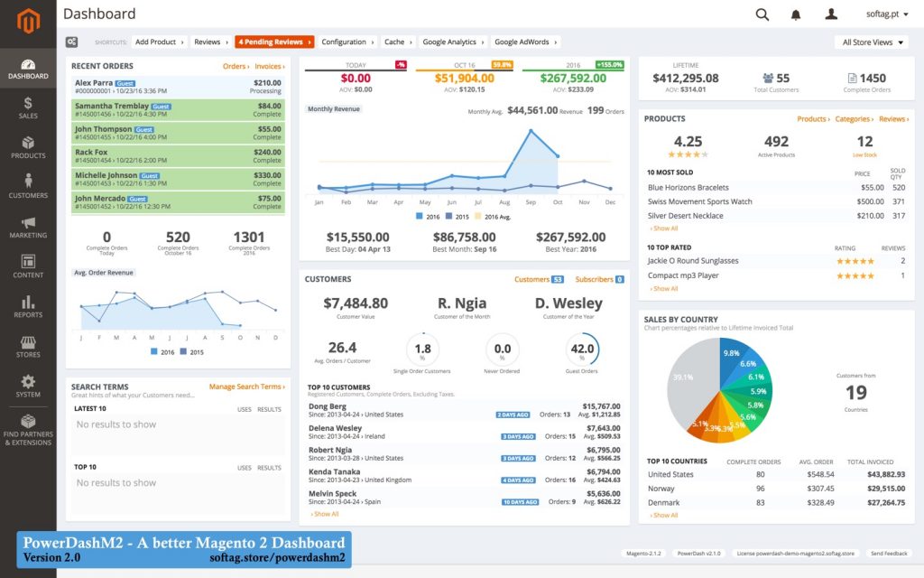Click the 4 Pending Reviews button
The height and width of the screenshot is (578, 924).
273,42
